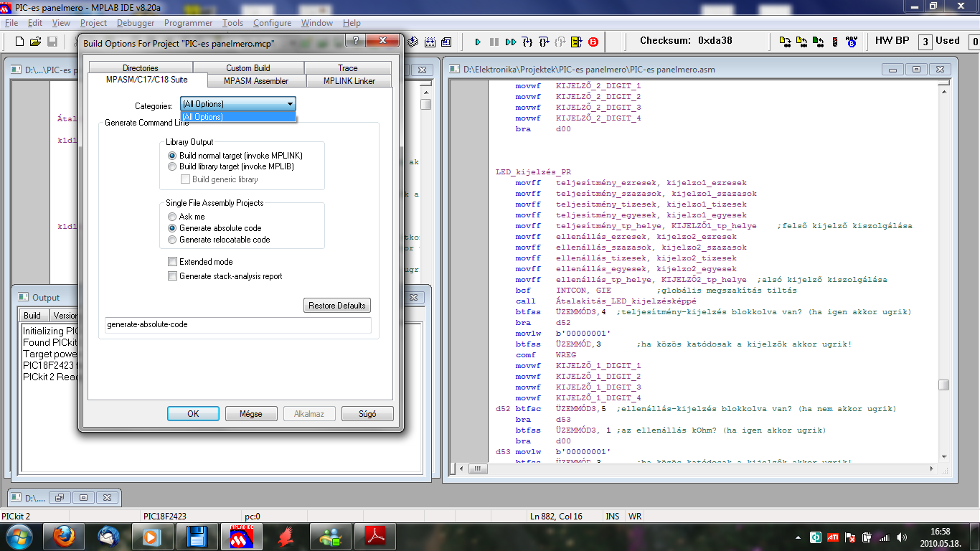980x551 pixels.
Task: Click the Make toolbar icon
Action: point(414,42)
